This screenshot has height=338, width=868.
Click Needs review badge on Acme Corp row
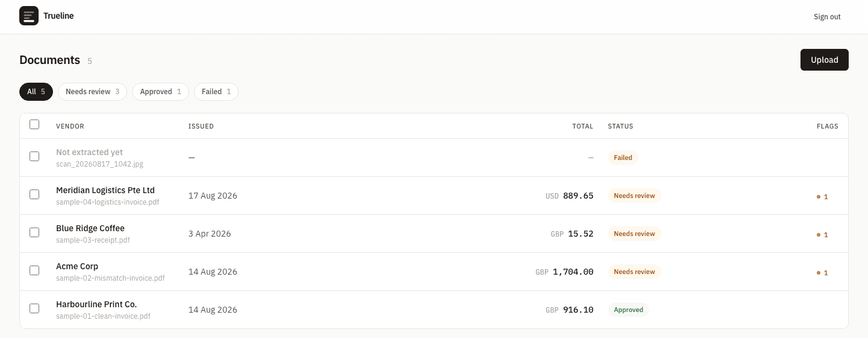634,272
